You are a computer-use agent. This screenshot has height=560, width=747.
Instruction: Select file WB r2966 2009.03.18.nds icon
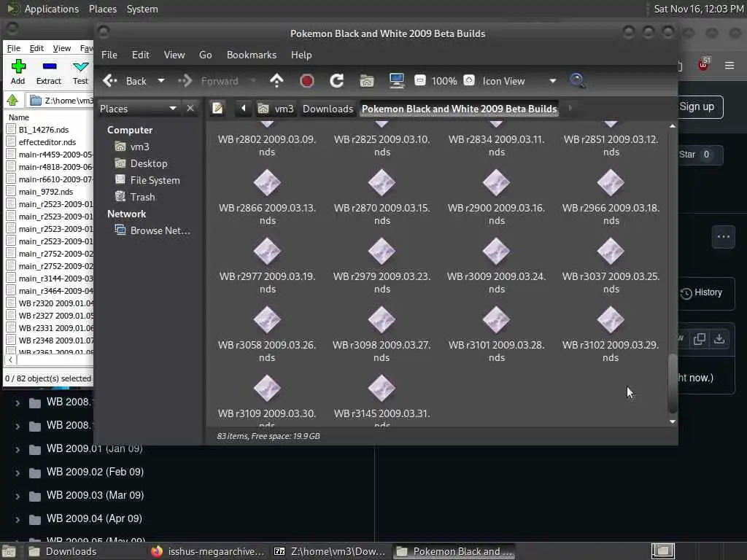pos(611,183)
